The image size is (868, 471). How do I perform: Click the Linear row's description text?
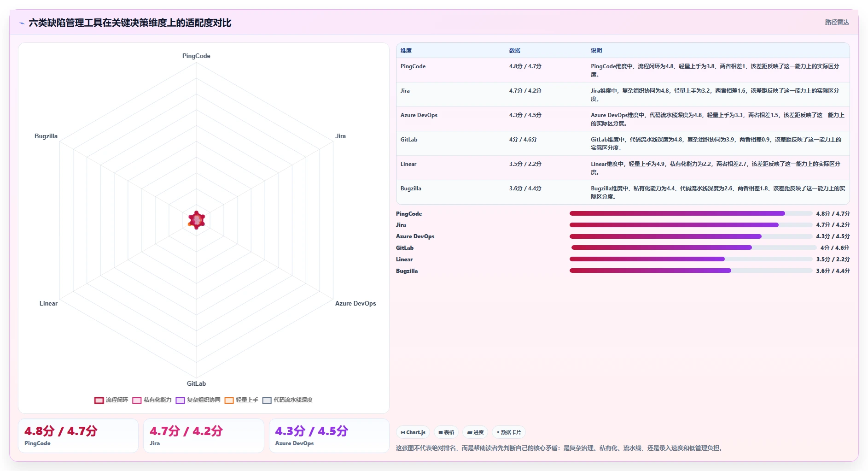[716, 168]
